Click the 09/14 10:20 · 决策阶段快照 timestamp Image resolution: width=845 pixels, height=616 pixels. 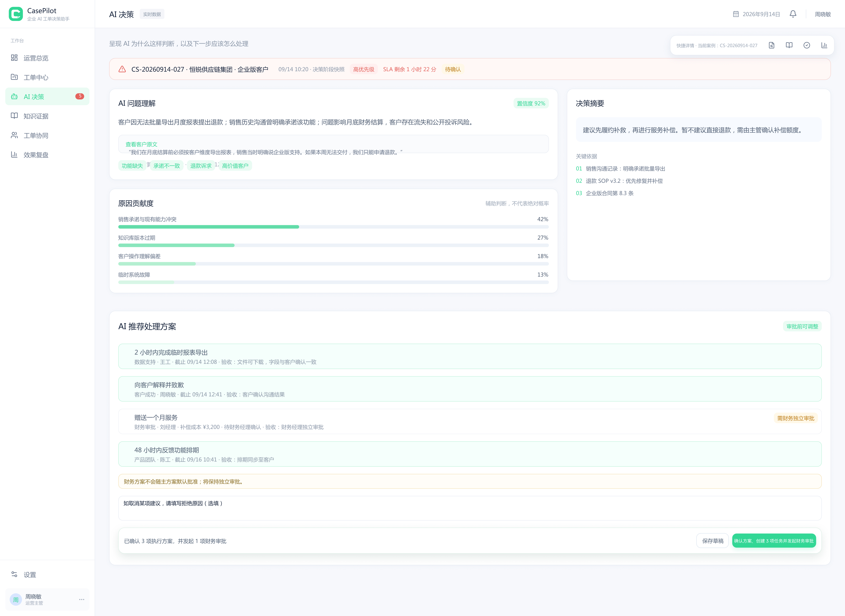point(311,69)
